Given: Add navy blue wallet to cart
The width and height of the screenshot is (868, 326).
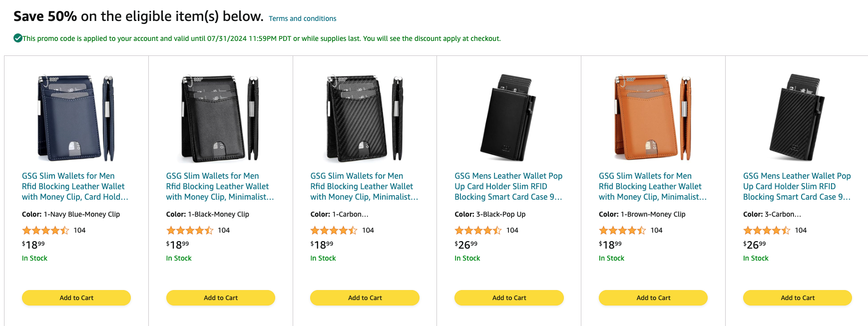Looking at the screenshot, I should click(x=76, y=298).
